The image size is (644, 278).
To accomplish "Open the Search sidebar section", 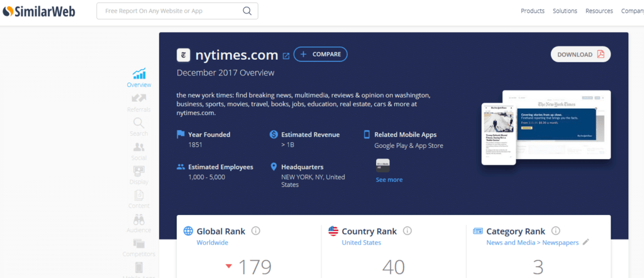I will tap(139, 127).
